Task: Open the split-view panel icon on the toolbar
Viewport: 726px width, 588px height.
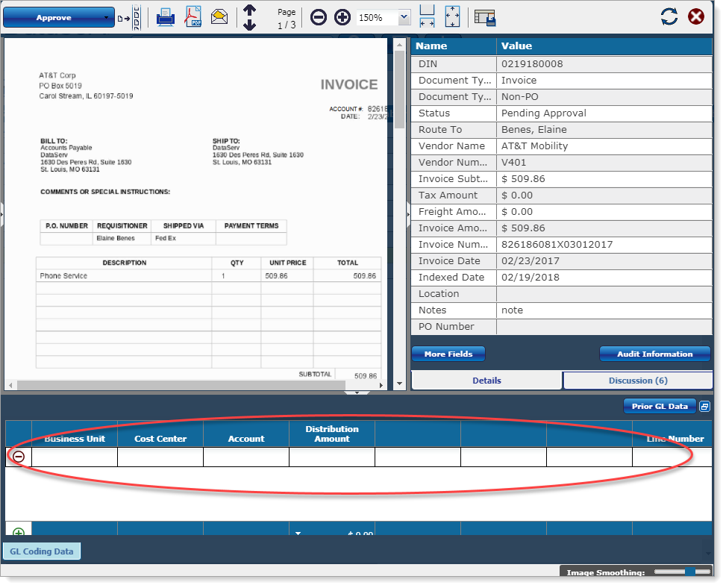Action: pos(485,16)
